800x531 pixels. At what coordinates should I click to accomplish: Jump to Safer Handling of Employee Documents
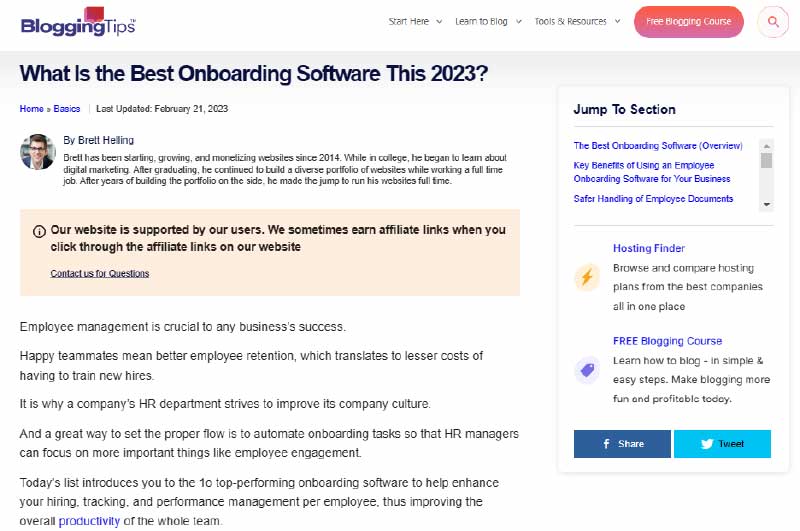tap(653, 198)
